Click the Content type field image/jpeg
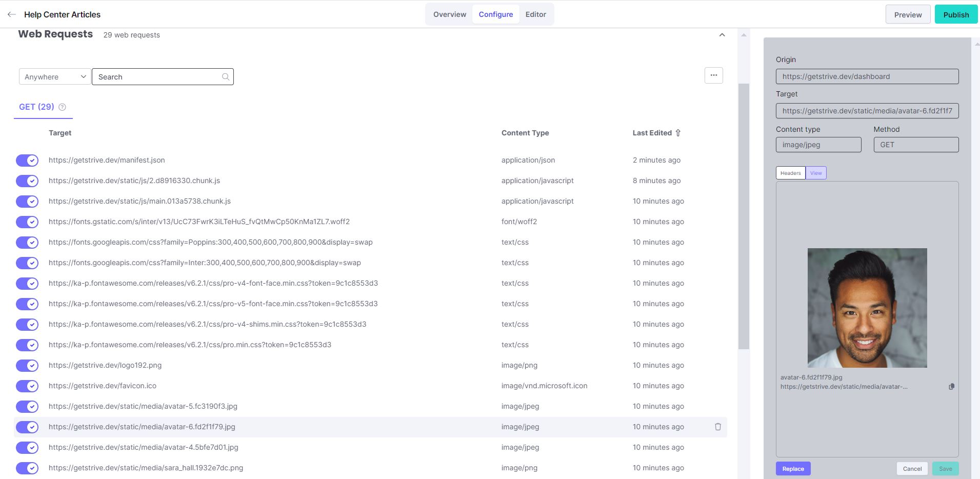This screenshot has height=479, width=980. (x=818, y=145)
